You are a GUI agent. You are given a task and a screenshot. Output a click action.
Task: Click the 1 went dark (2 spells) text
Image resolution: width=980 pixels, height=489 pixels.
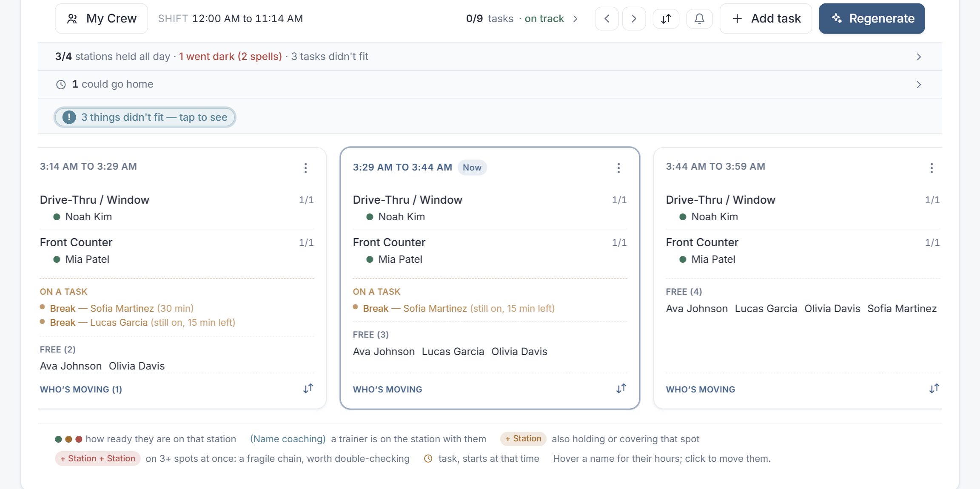(x=230, y=57)
